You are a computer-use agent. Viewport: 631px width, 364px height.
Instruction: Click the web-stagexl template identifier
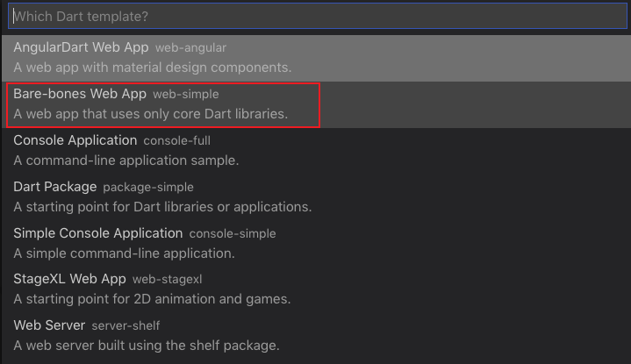168,280
